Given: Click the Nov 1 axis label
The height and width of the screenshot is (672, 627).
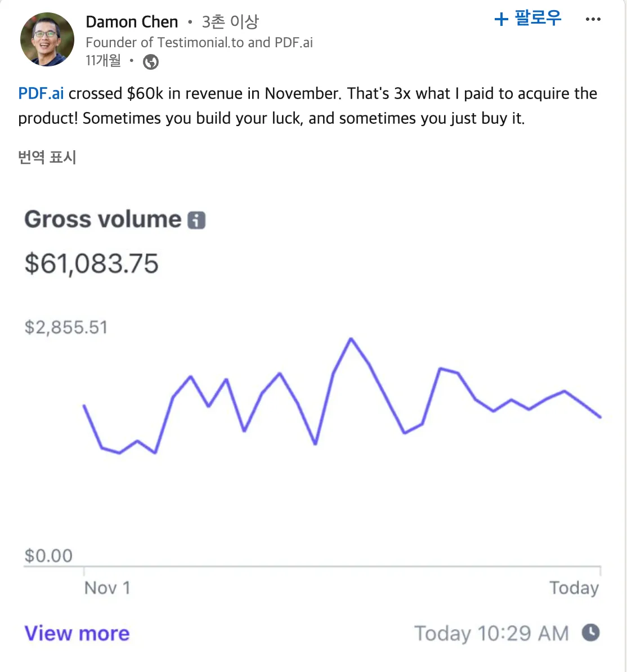Looking at the screenshot, I should [x=107, y=588].
